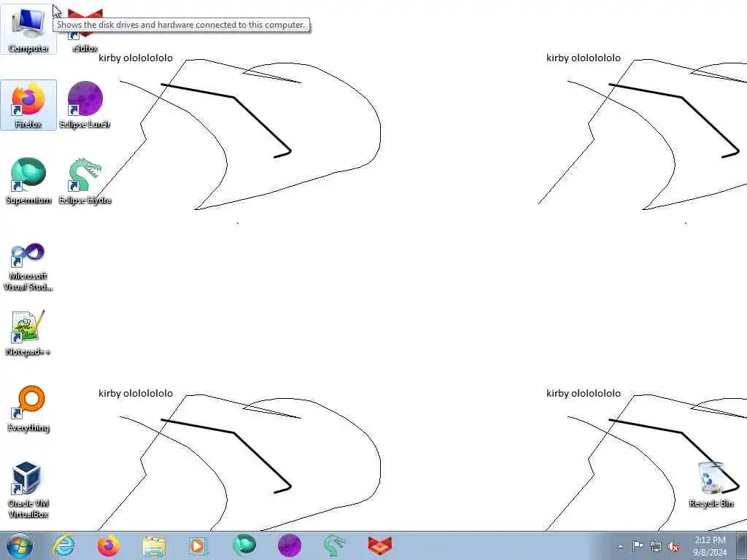Open Windows Media Player from taskbar
The height and width of the screenshot is (560, 747).
(x=198, y=545)
